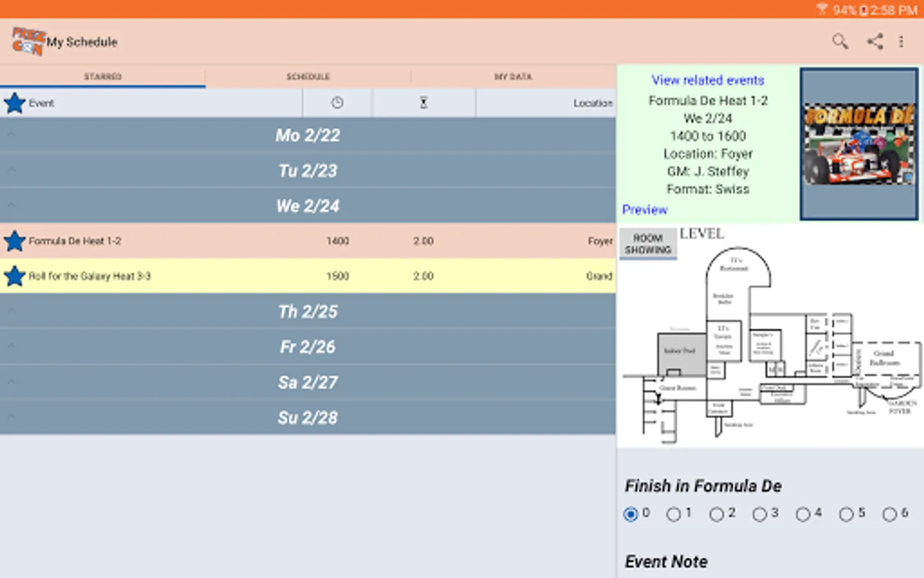Image resolution: width=924 pixels, height=578 pixels.
Task: Open the View related events link
Action: click(x=708, y=80)
